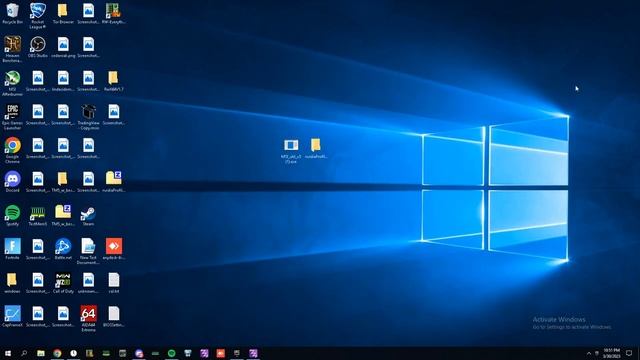Open the Heaven Benchmark shortcut
Screen dimensions: 640x360
coord(12,49)
